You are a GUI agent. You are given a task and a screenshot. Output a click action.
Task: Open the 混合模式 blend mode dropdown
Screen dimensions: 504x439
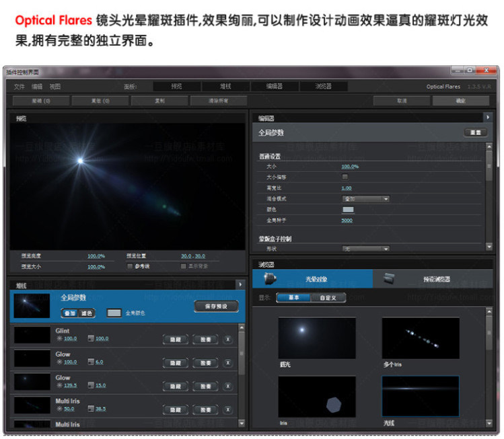[366, 199]
